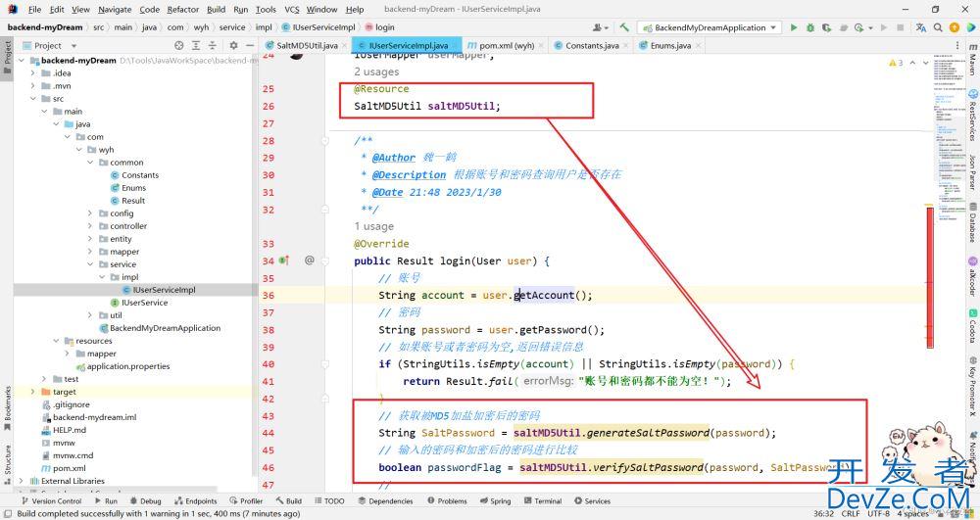Open the VCS menu
Viewport: 980px width, 520px height.
[x=291, y=10]
